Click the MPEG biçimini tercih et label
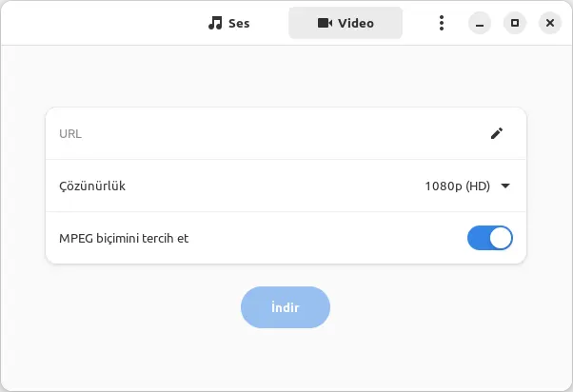Viewport: 573px width, 392px height. click(124, 238)
